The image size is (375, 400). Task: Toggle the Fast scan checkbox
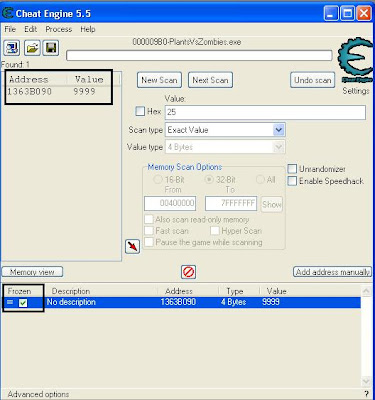pos(149,231)
